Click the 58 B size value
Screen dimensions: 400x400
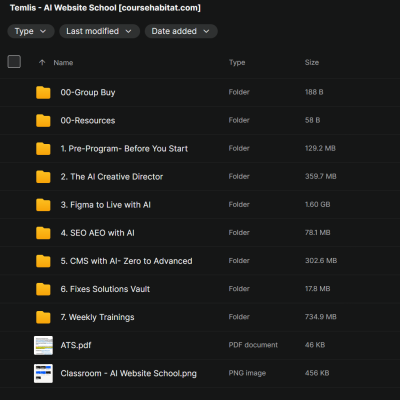pos(312,120)
